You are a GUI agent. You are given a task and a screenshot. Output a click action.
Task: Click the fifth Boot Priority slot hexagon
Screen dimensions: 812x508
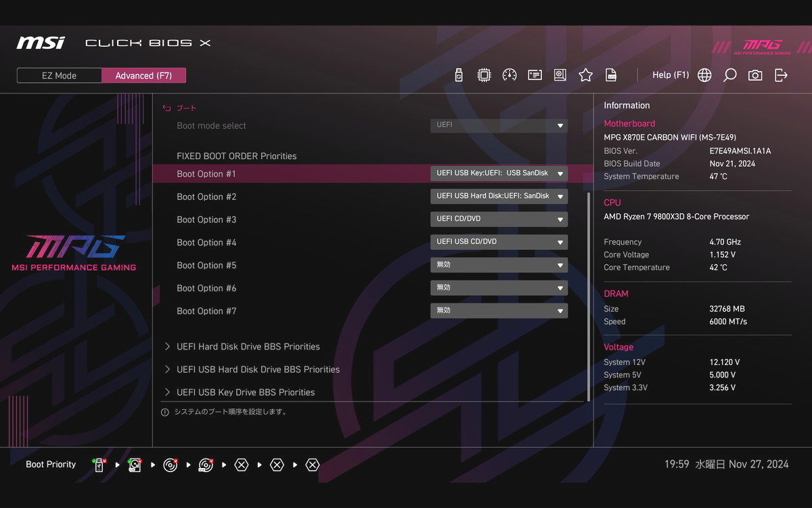[x=242, y=465]
